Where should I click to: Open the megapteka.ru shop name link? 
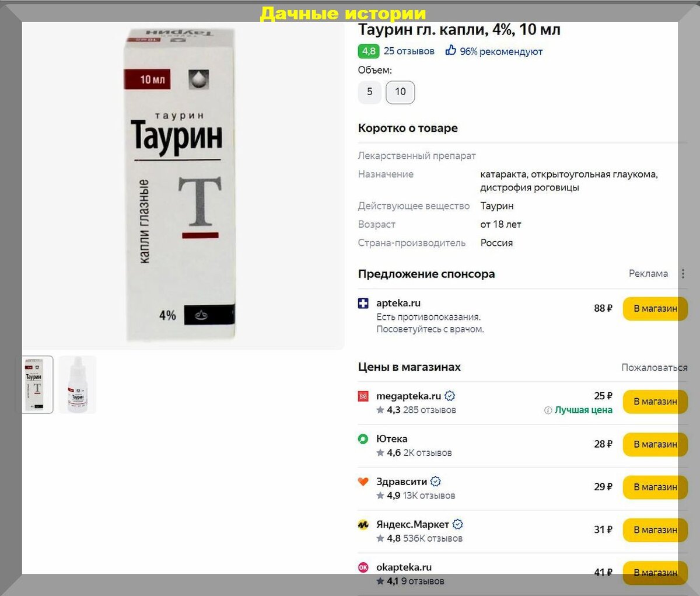[408, 396]
